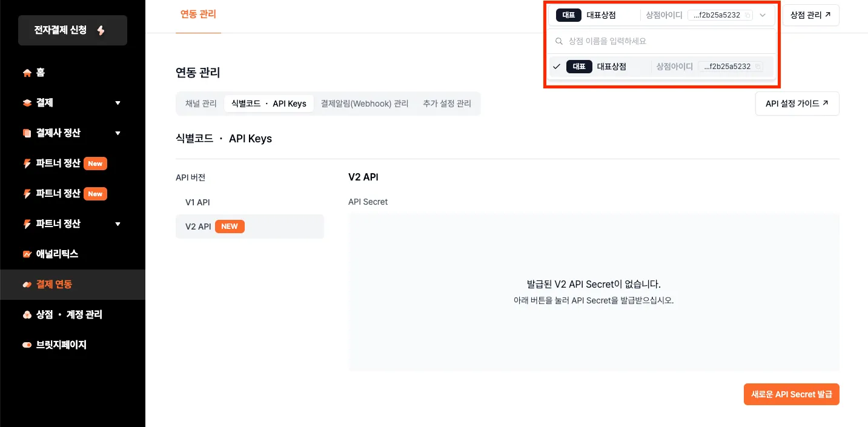Click the 브릿지페이지 pill icon
Screen dimensions: 868x427
point(27,345)
